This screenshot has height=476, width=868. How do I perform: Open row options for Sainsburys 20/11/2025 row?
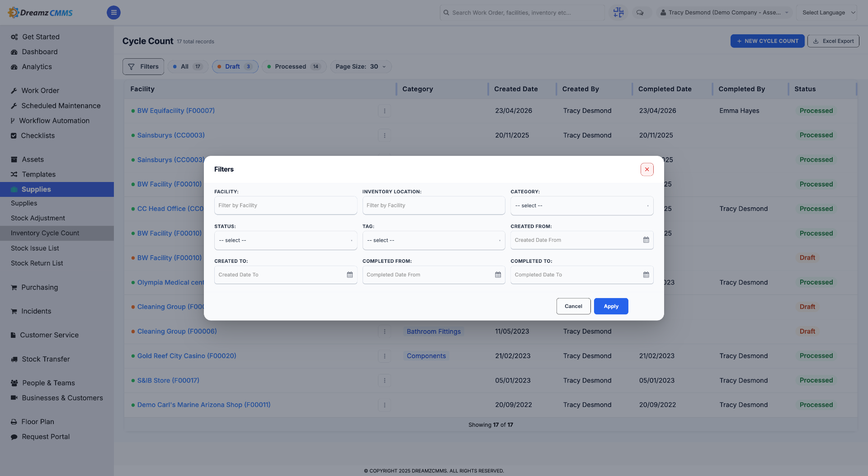pos(384,135)
